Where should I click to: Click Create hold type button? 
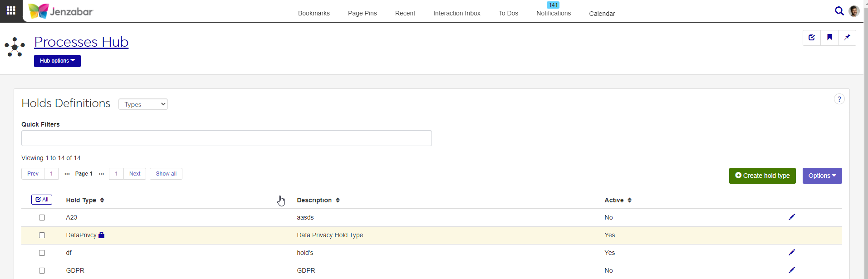[762, 176]
